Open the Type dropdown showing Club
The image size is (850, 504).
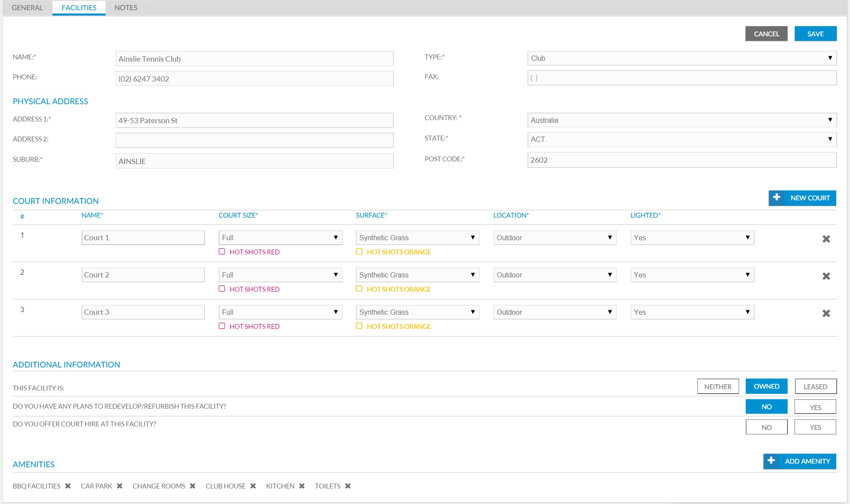click(682, 58)
